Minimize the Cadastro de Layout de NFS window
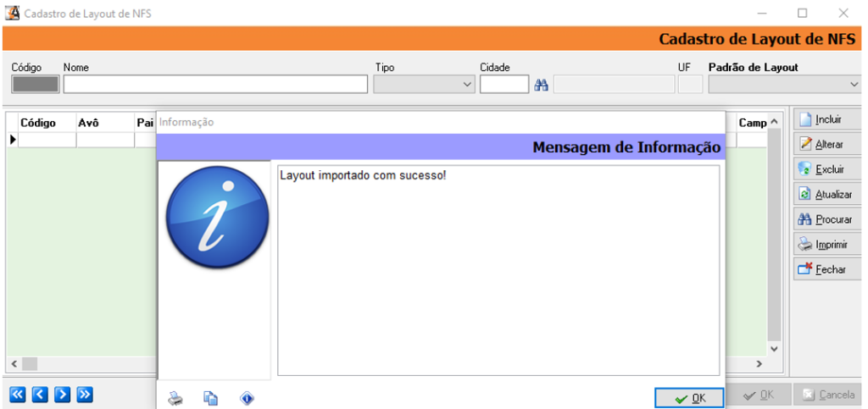This screenshot has height=409, width=868. coord(762,14)
